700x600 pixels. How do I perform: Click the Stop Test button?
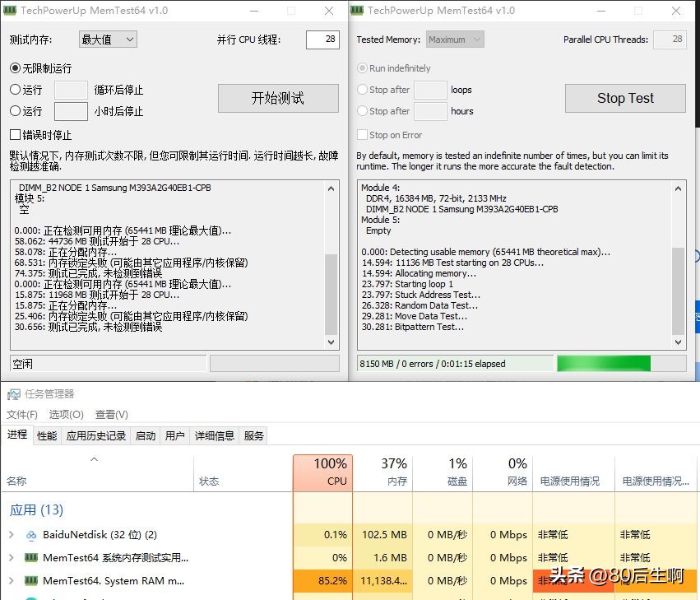(624, 98)
